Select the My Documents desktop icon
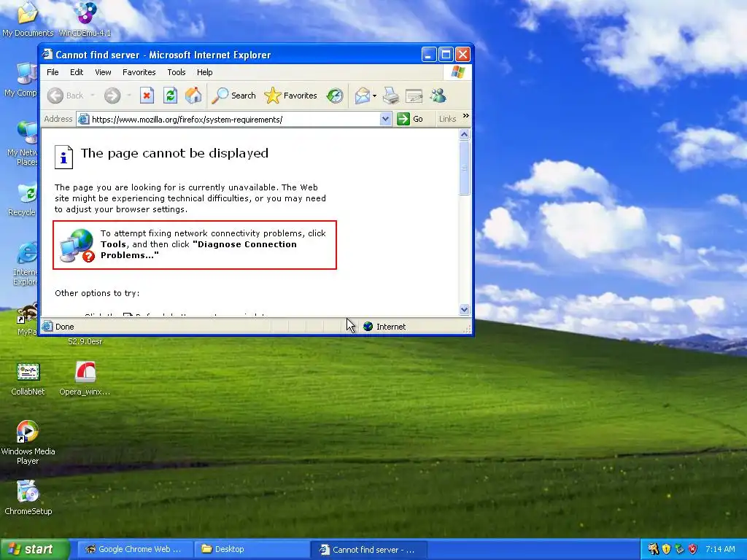The height and width of the screenshot is (560, 747). pos(28,19)
